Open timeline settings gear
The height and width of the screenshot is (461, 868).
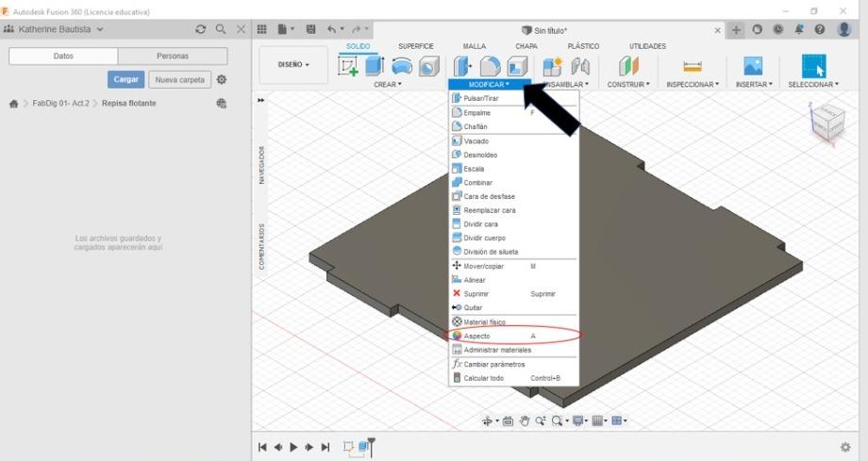point(845,447)
